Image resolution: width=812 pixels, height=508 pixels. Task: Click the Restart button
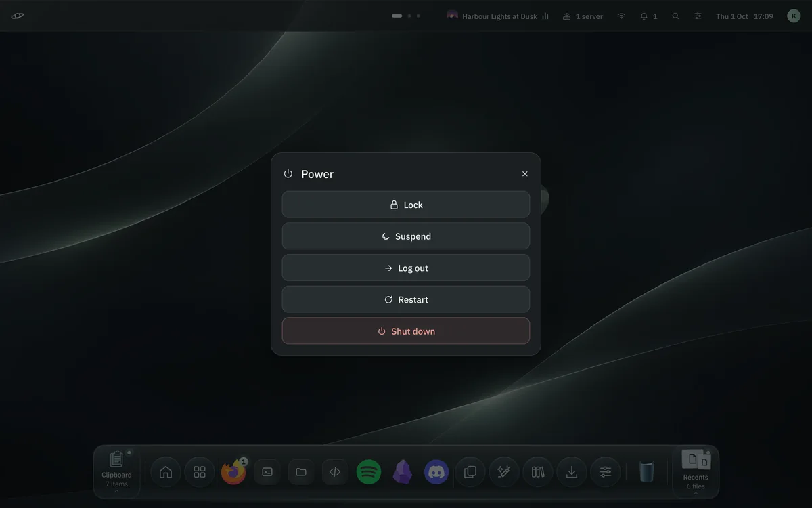coord(406,299)
